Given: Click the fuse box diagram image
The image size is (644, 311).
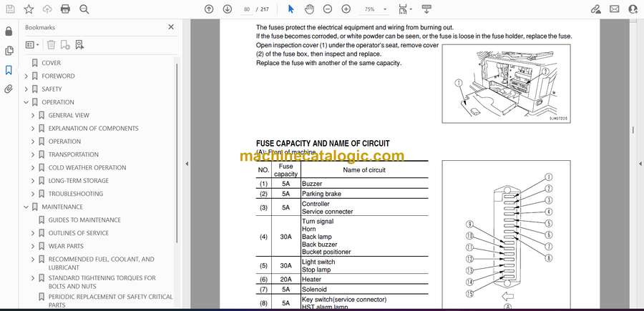Looking at the screenshot, I should (x=506, y=235).
